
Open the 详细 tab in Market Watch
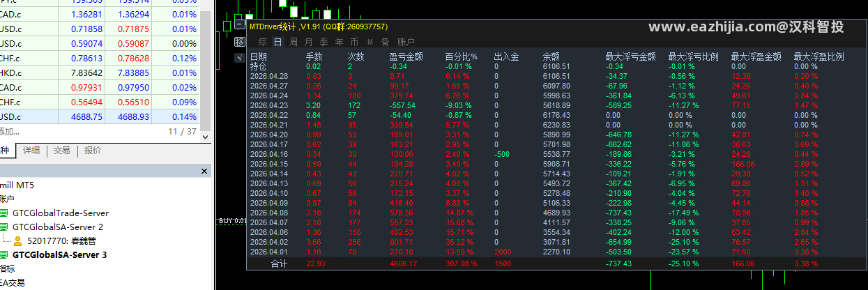click(x=31, y=150)
